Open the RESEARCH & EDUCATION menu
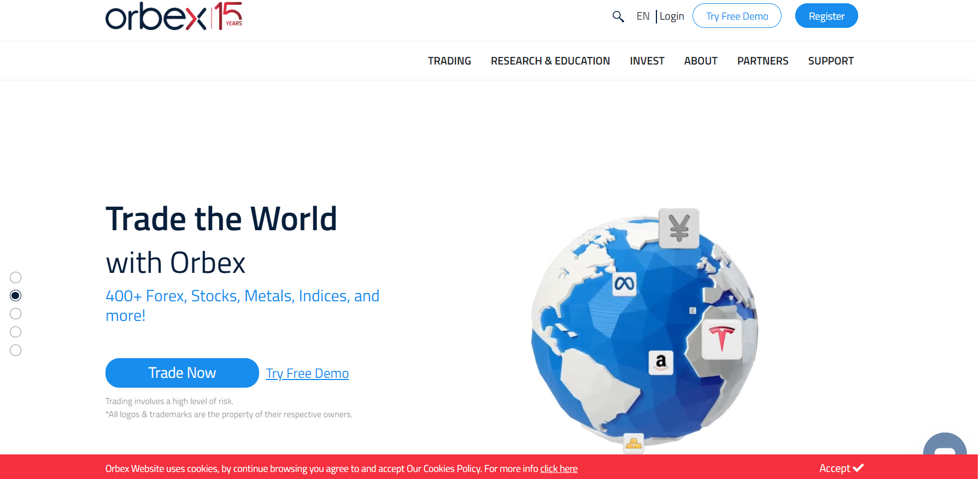This screenshot has height=479, width=980. [x=550, y=61]
